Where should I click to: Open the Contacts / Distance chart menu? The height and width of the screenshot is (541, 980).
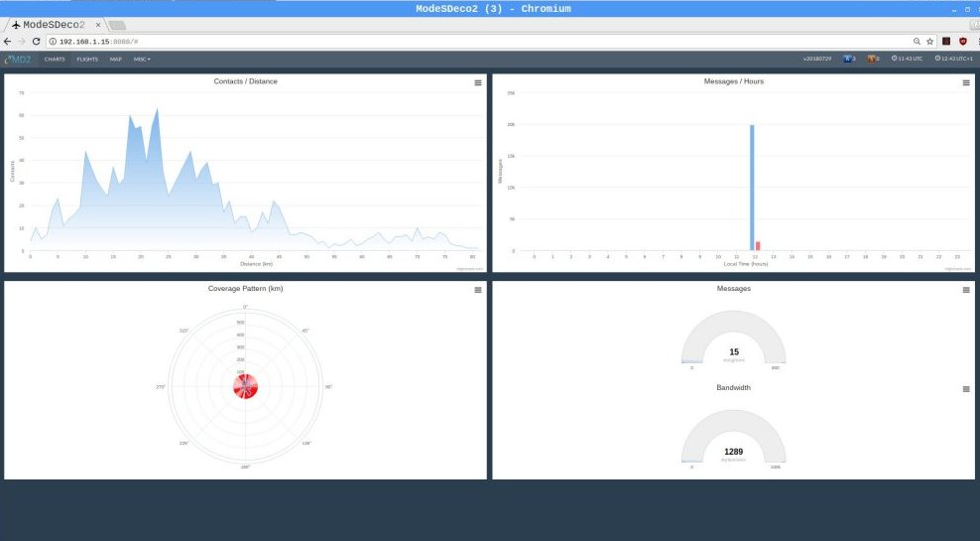click(x=478, y=82)
